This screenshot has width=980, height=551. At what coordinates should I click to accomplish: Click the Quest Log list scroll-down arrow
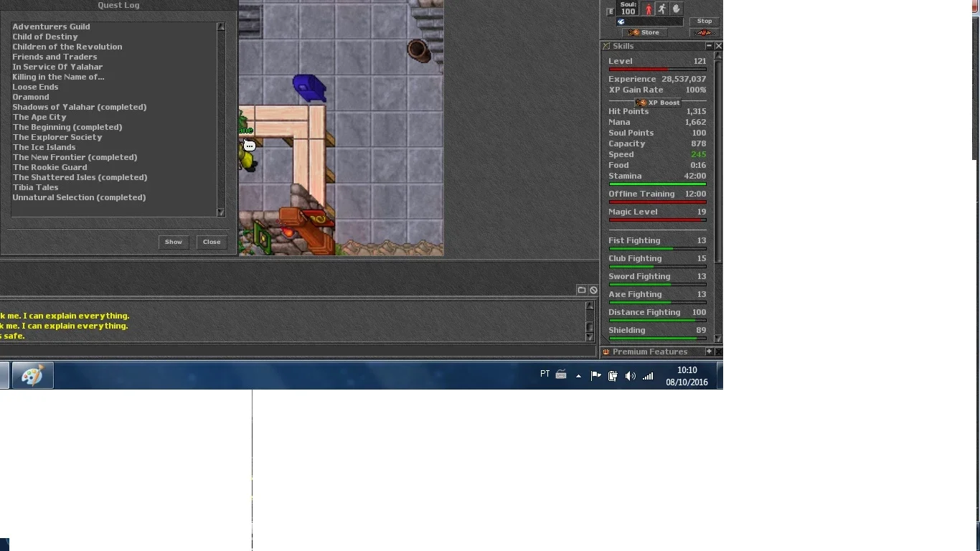coord(221,212)
